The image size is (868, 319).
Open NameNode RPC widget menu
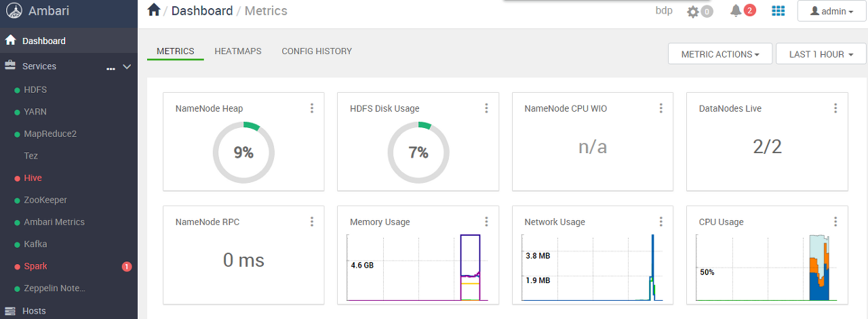click(x=312, y=221)
